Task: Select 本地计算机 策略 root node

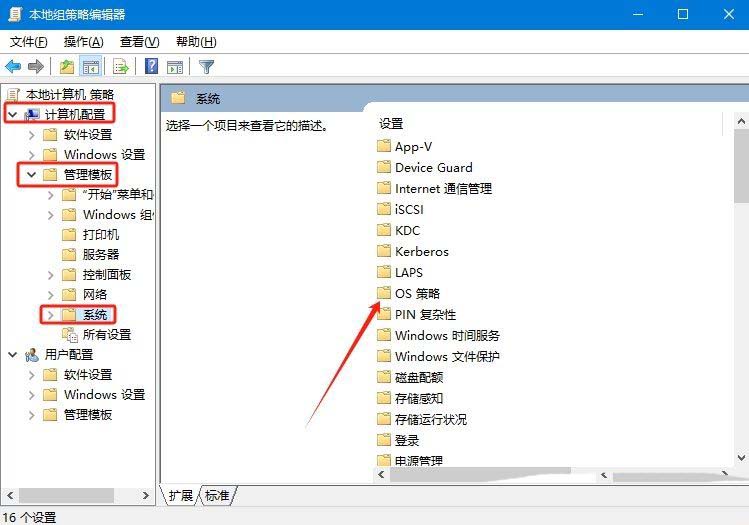Action: click(x=70, y=95)
